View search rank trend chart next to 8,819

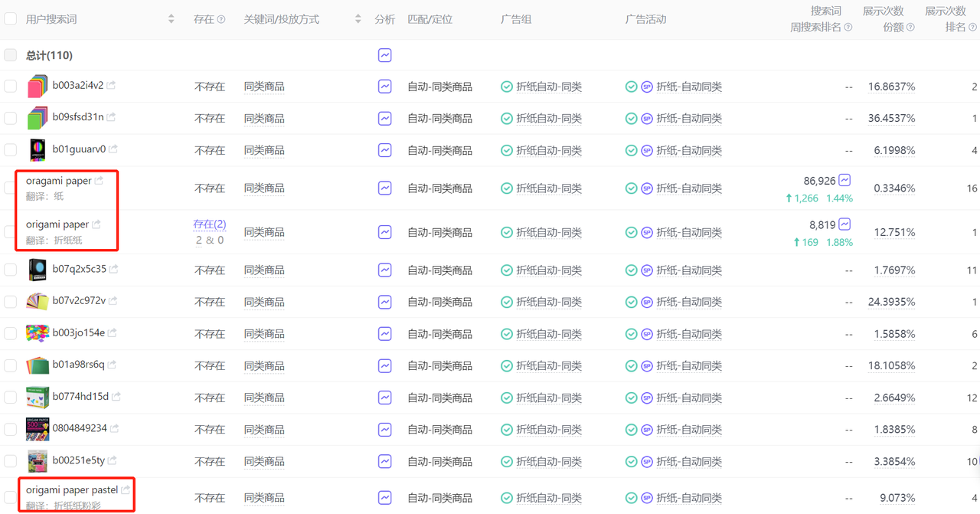pos(844,224)
